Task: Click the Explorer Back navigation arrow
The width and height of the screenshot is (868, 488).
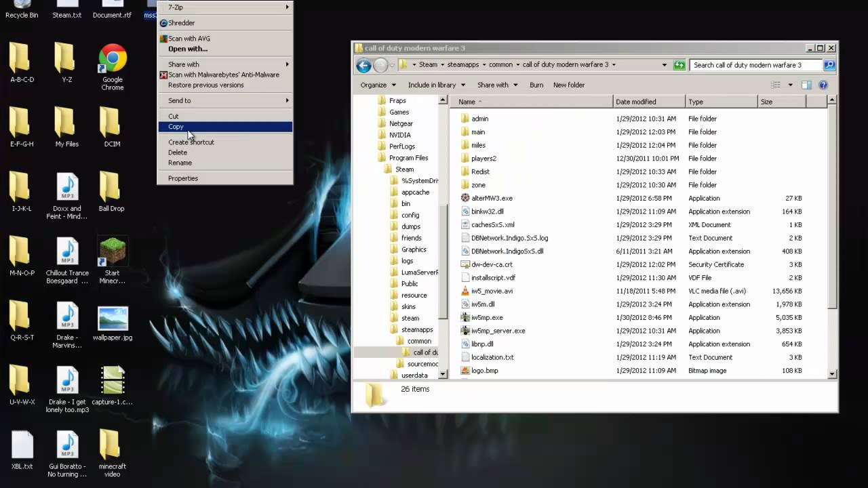Action: click(363, 65)
